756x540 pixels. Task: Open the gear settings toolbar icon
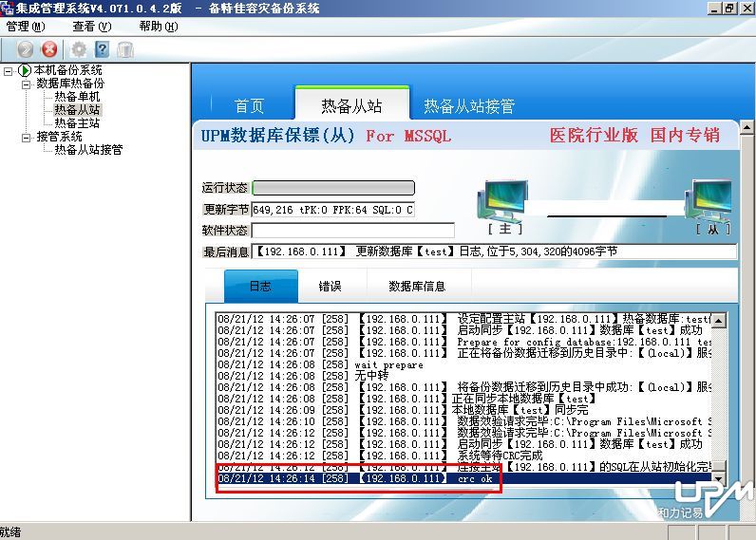(x=79, y=49)
